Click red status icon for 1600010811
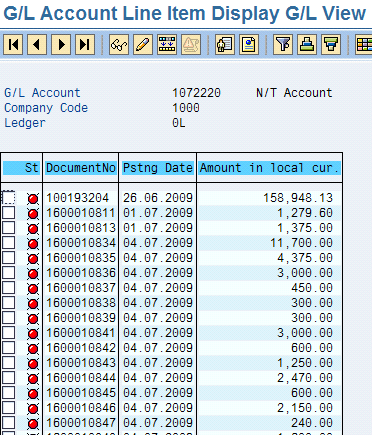The height and width of the screenshot is (435, 372). coord(33,214)
